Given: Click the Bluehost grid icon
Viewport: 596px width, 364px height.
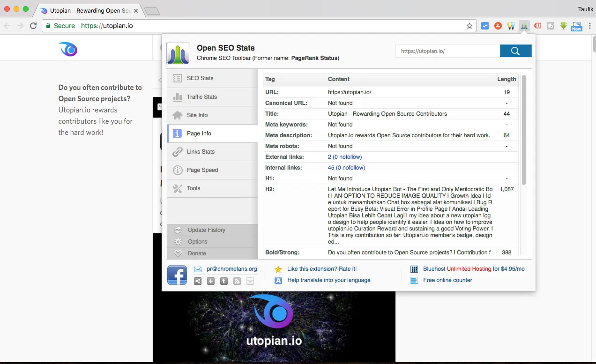Looking at the screenshot, I should point(414,269).
